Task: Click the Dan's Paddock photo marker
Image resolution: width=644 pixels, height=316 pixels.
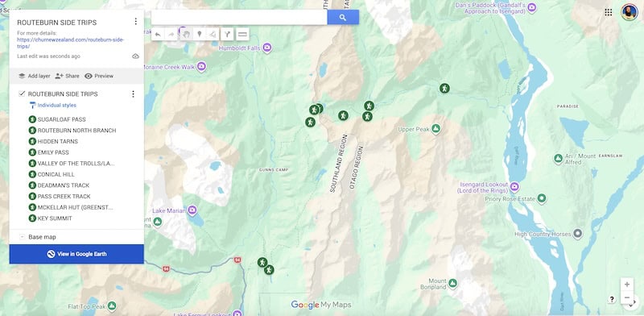Action: pos(532,8)
